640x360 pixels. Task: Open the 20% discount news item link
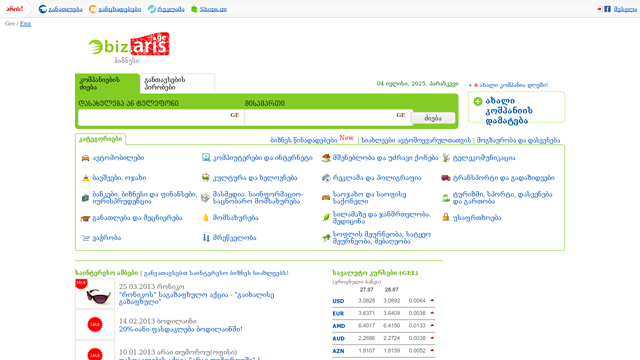[x=180, y=329]
